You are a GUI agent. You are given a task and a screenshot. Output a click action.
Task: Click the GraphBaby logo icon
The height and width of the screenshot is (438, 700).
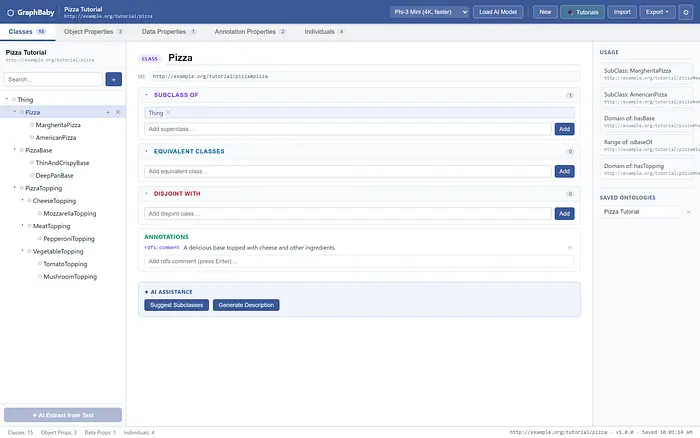(11, 13)
